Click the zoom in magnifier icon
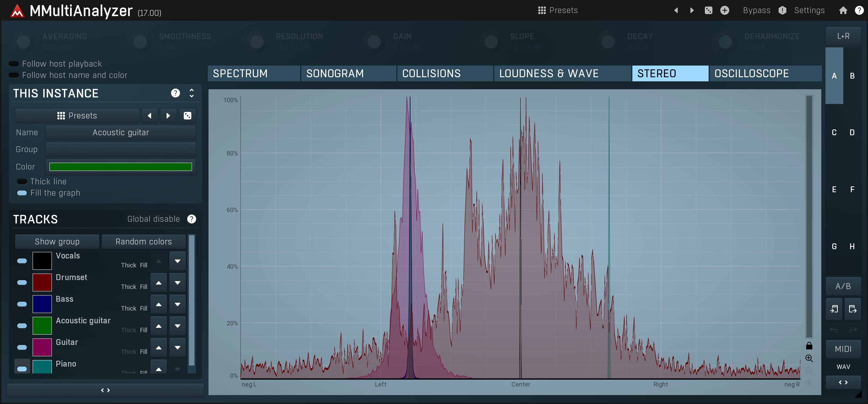 pyautogui.click(x=809, y=358)
